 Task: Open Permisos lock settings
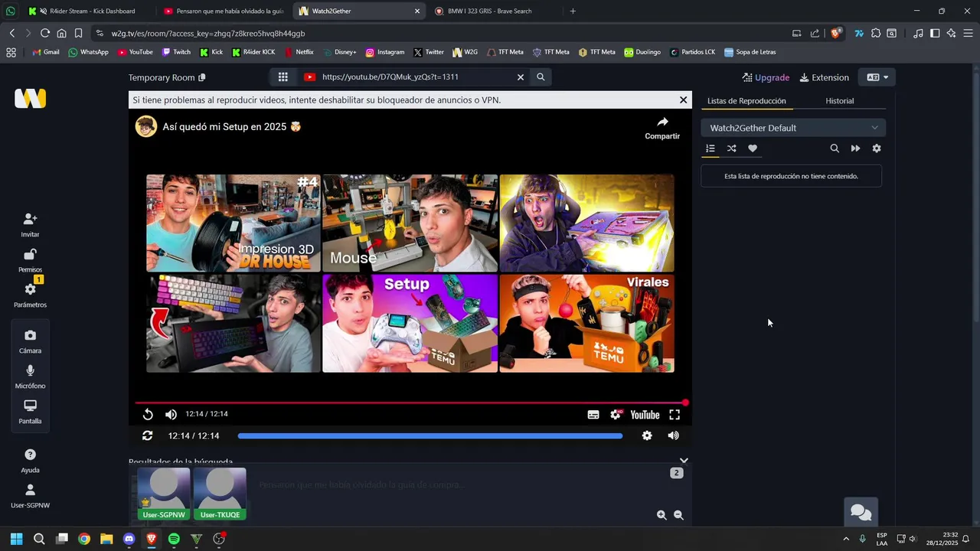[30, 255]
